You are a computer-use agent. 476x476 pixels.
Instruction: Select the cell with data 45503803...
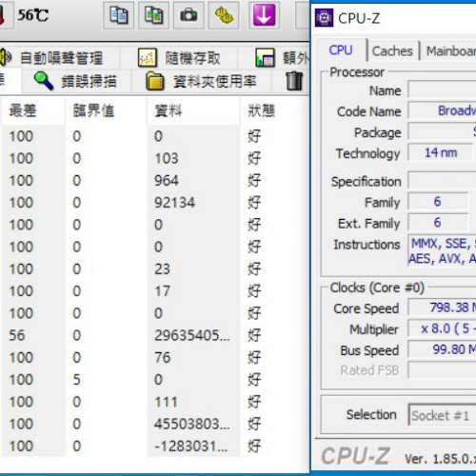pos(192,424)
